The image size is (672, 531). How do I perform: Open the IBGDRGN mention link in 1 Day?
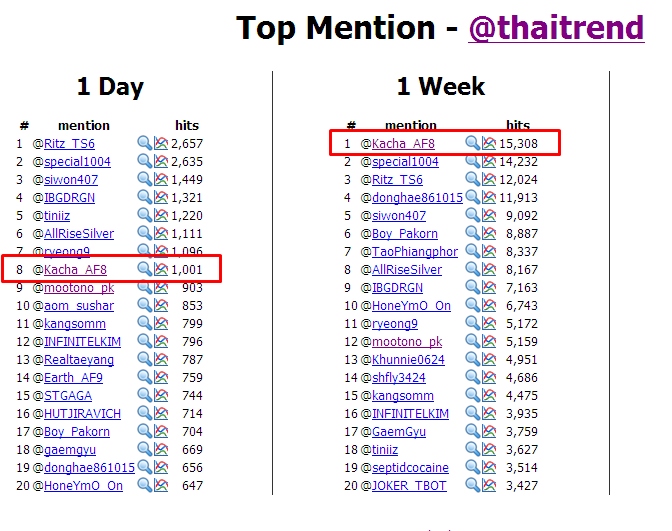point(69,198)
